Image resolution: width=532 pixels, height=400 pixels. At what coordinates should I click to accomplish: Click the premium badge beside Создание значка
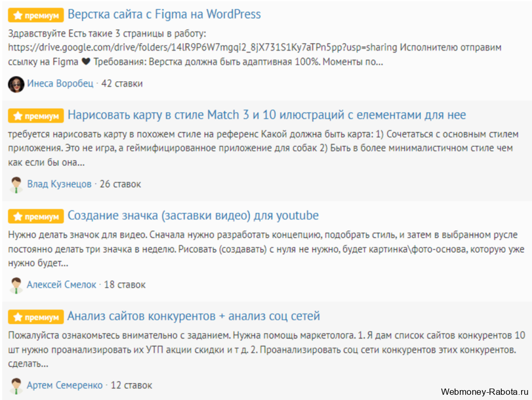tap(36, 216)
